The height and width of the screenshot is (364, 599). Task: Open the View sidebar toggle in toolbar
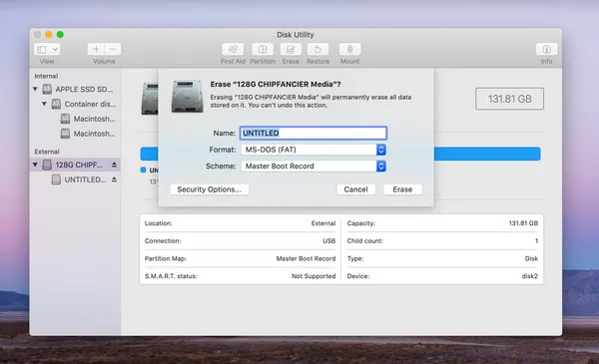[x=42, y=49]
